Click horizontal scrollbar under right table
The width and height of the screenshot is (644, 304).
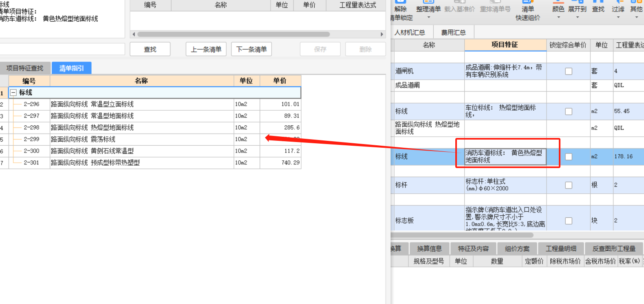tap(462, 235)
